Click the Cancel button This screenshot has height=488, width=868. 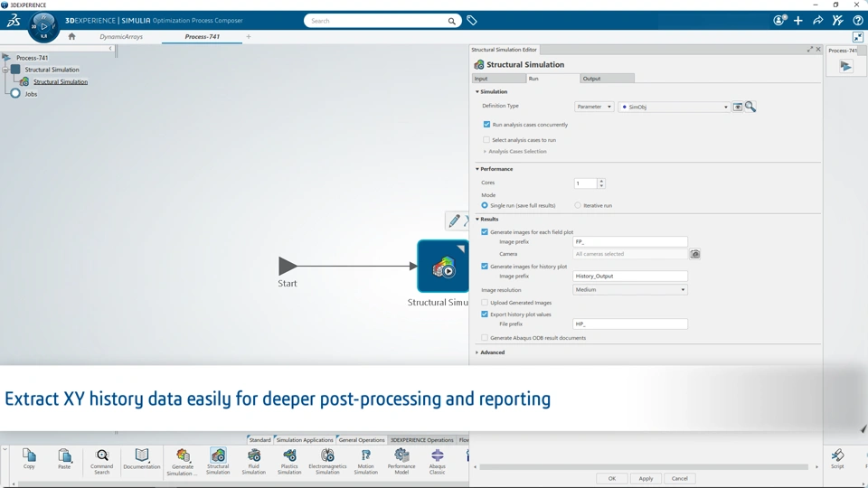pyautogui.click(x=679, y=479)
